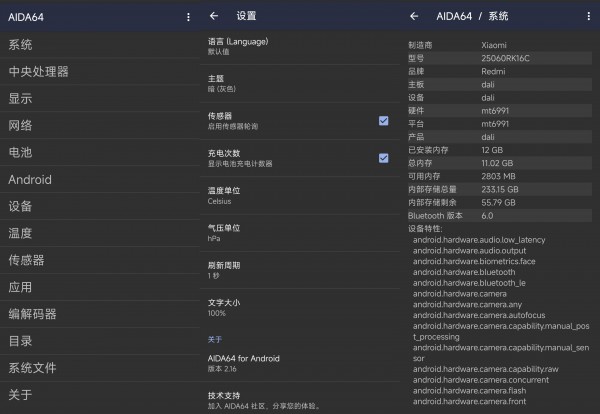Toggle the 传感器 polling checkbox
This screenshot has width=600, height=414.
tap(383, 121)
